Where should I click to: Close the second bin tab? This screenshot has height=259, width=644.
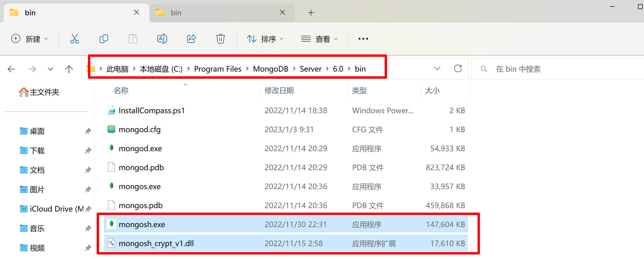283,12
